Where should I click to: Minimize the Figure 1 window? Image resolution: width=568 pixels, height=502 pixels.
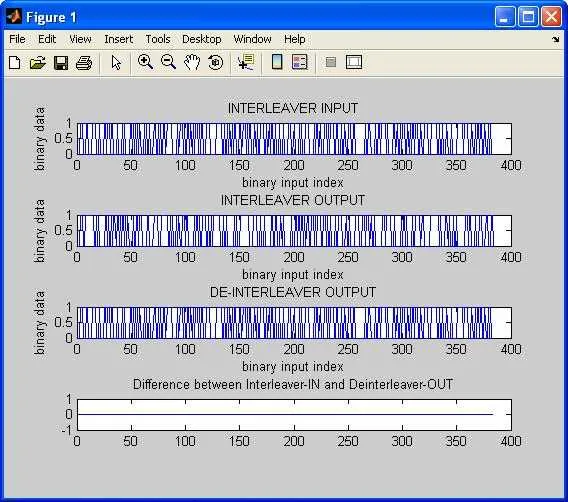pos(505,17)
